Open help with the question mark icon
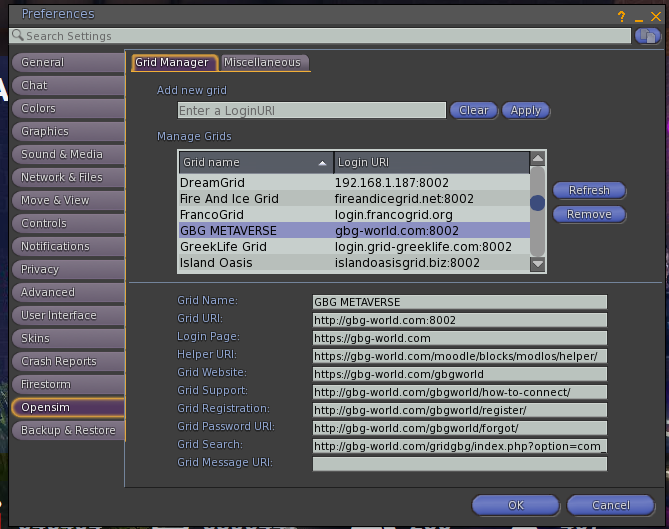The image size is (669, 529). [x=621, y=16]
